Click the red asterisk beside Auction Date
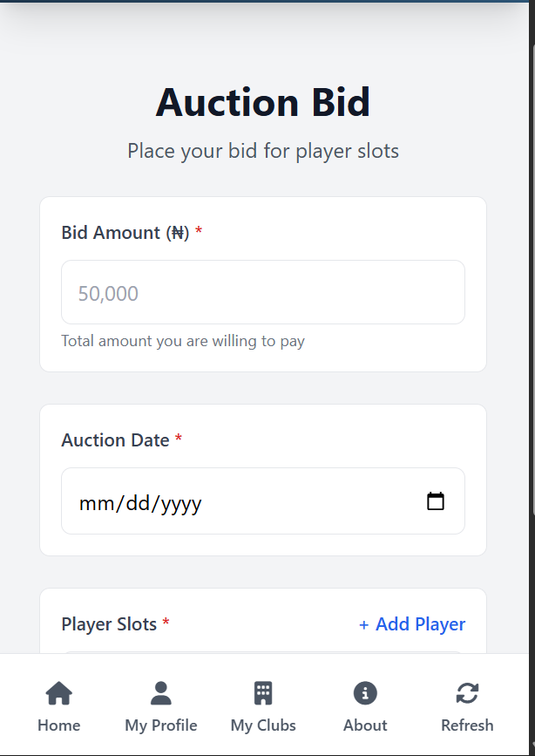Image resolution: width=535 pixels, height=756 pixels. coord(179,439)
